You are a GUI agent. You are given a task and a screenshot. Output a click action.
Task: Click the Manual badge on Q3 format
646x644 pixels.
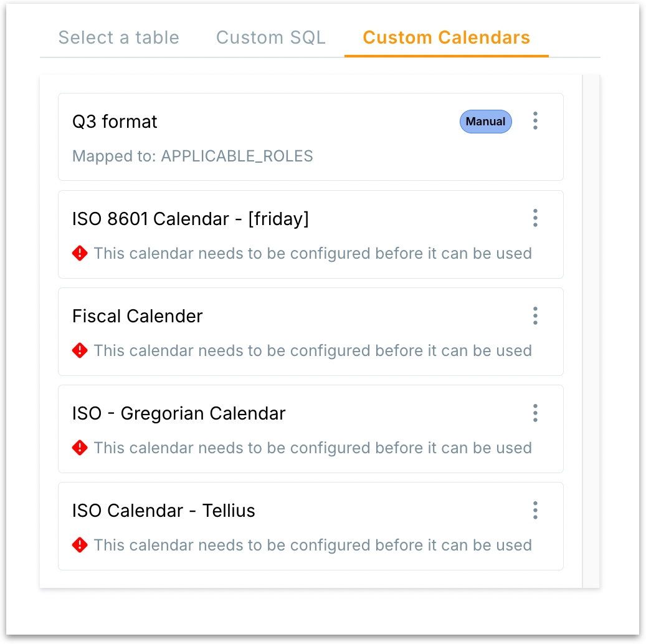tap(485, 122)
